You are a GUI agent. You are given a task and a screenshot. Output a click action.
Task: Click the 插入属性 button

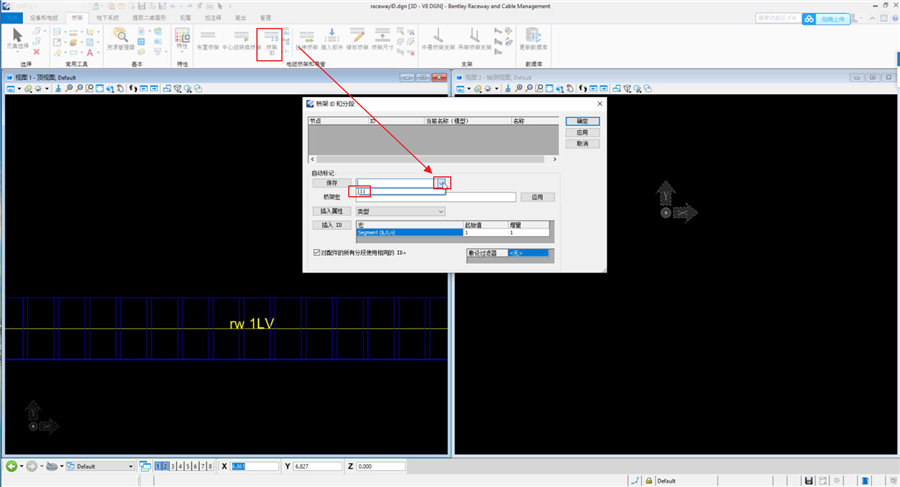pyautogui.click(x=331, y=212)
